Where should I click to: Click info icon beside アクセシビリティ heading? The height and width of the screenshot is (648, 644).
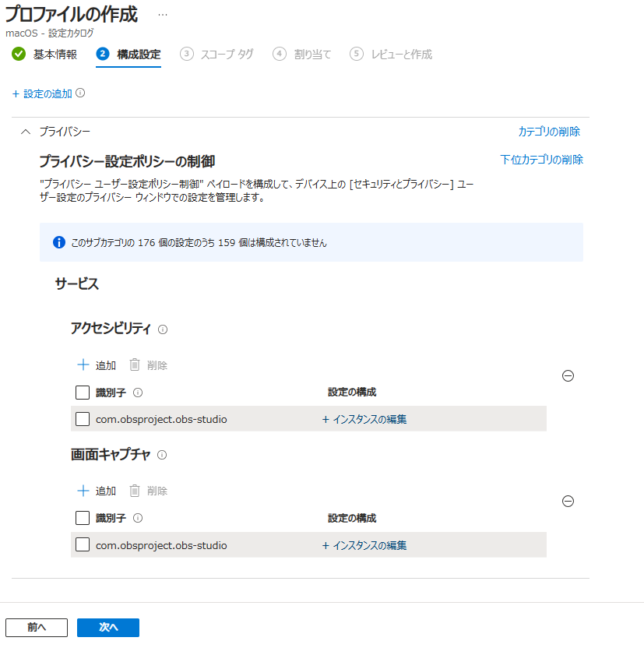click(163, 329)
